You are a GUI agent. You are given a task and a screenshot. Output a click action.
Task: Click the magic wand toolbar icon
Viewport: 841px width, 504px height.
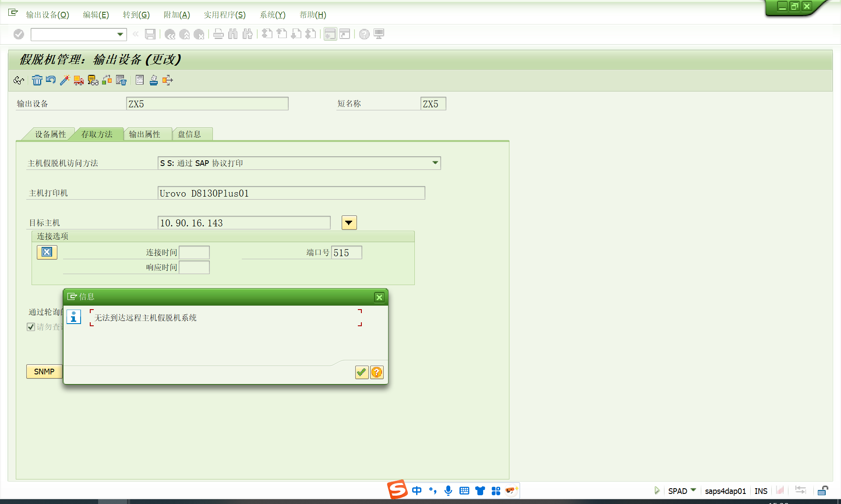[65, 80]
